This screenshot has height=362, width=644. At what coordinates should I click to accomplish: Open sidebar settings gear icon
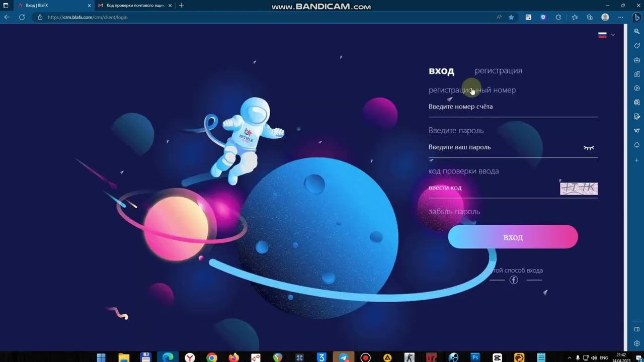636,344
